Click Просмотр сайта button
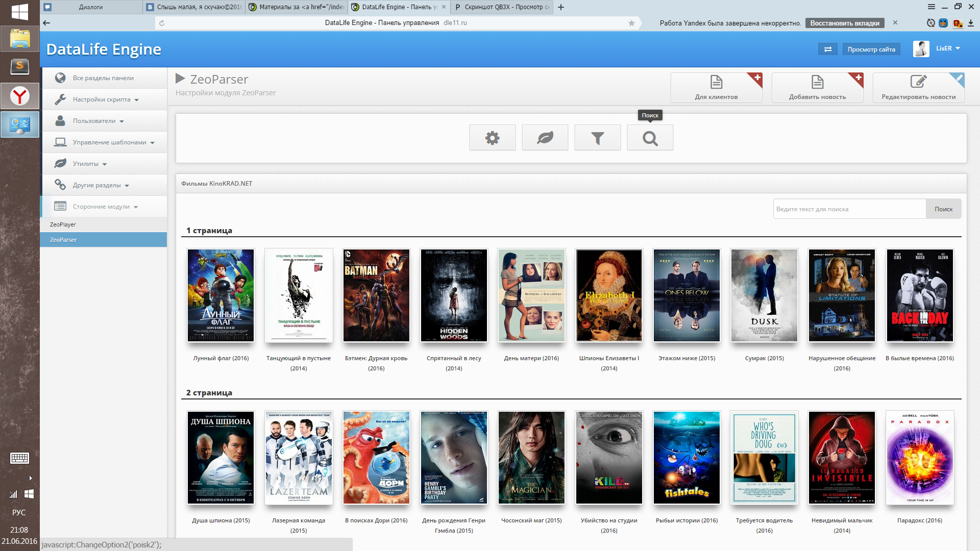The width and height of the screenshot is (980, 551). (x=871, y=49)
